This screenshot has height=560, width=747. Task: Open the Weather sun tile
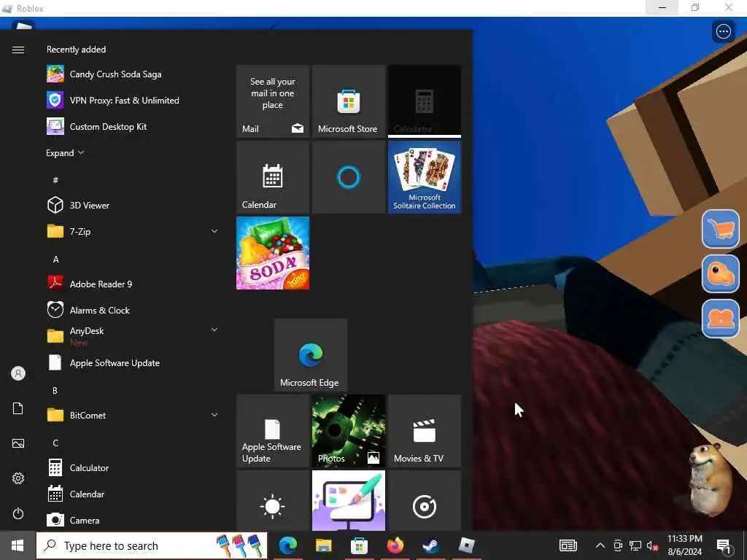[273, 500]
